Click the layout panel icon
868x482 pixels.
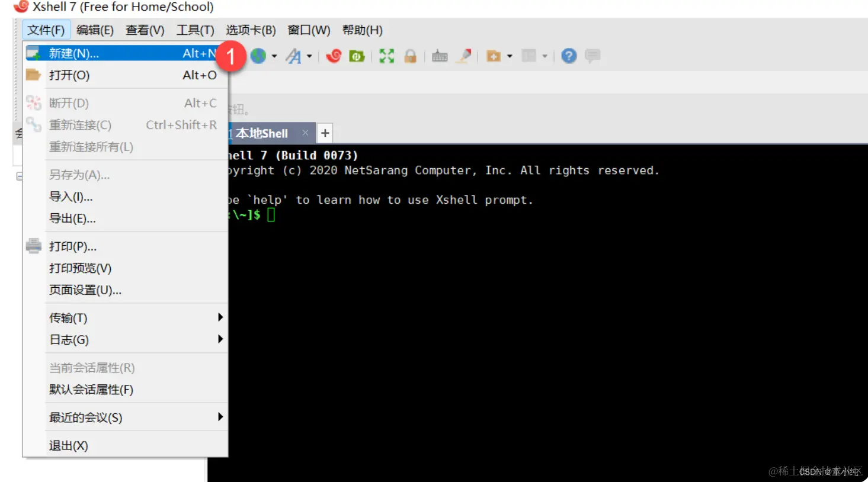click(529, 56)
